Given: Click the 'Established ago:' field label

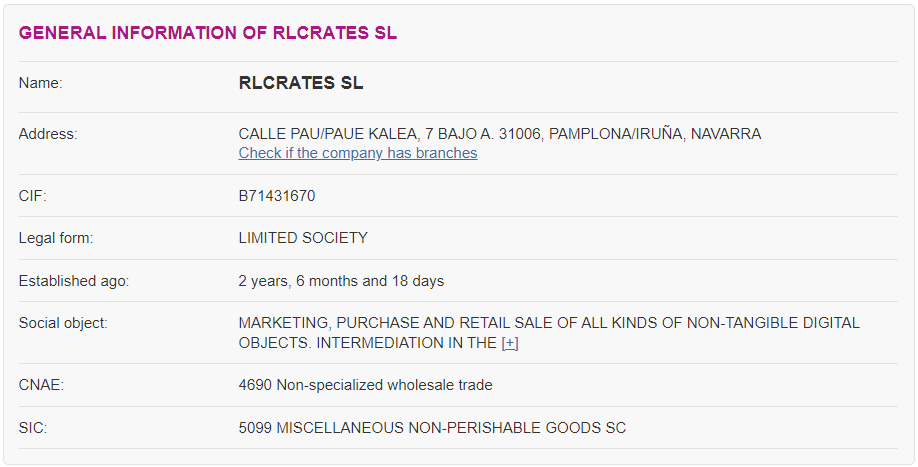Looking at the screenshot, I should tap(74, 281).
